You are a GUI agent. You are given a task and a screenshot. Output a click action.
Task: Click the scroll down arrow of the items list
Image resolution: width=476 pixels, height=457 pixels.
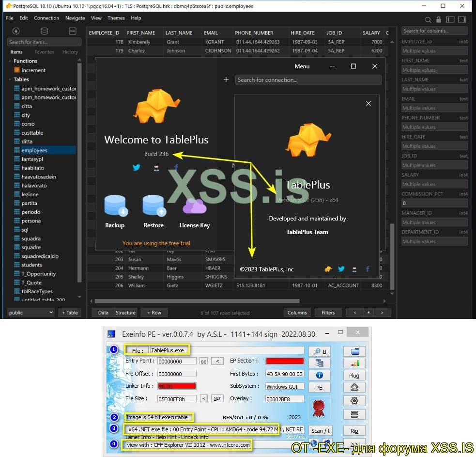[79, 297]
